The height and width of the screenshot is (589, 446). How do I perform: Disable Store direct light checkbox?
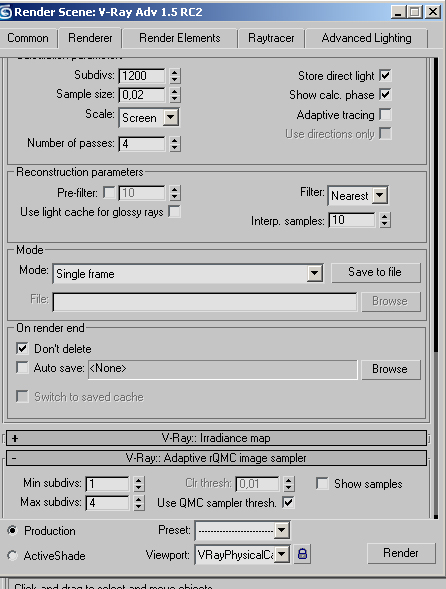coord(385,75)
